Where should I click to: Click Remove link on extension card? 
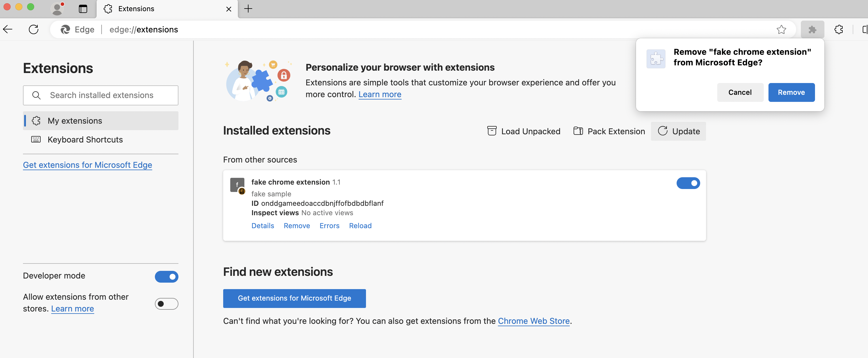pyautogui.click(x=297, y=226)
